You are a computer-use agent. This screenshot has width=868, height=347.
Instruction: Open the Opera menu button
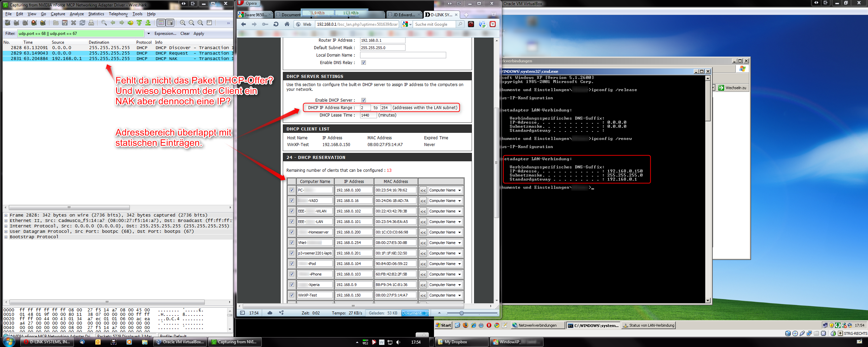click(248, 3)
